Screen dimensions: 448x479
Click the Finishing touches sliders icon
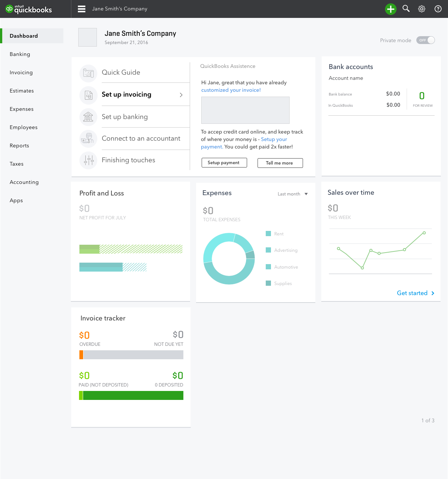(88, 160)
